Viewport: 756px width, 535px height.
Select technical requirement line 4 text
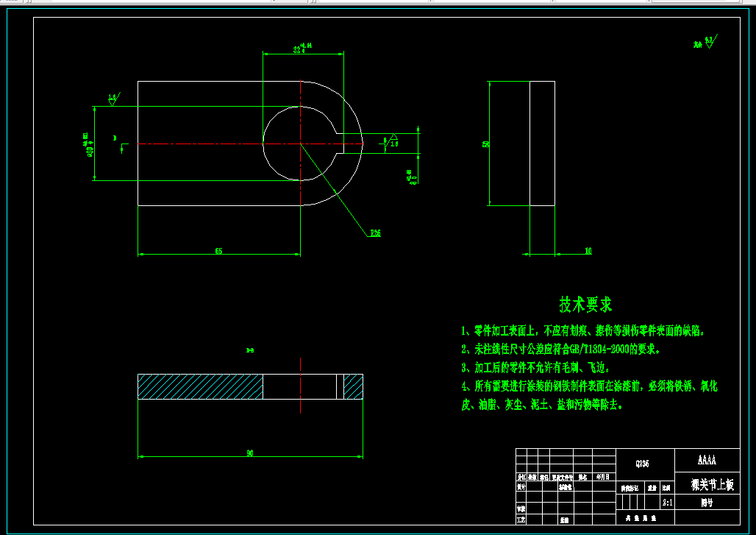589,395
